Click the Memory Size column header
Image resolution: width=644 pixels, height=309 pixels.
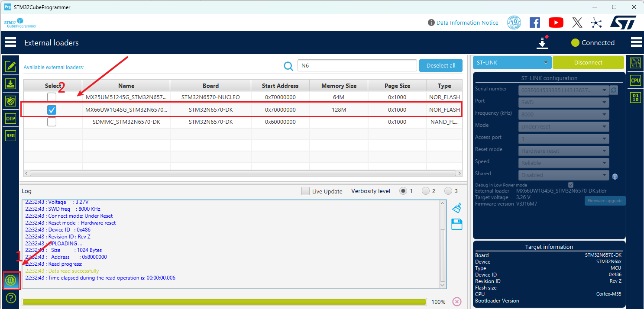[x=339, y=86]
